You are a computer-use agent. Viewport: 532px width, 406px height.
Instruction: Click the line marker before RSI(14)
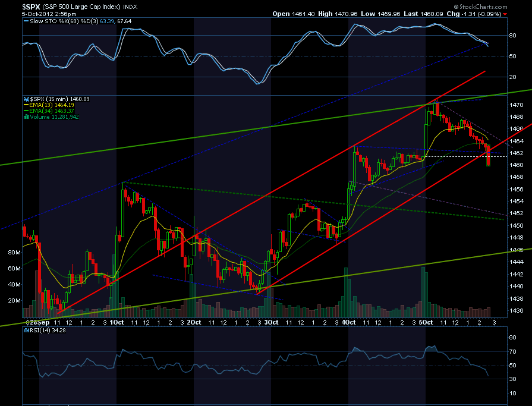[27, 331]
